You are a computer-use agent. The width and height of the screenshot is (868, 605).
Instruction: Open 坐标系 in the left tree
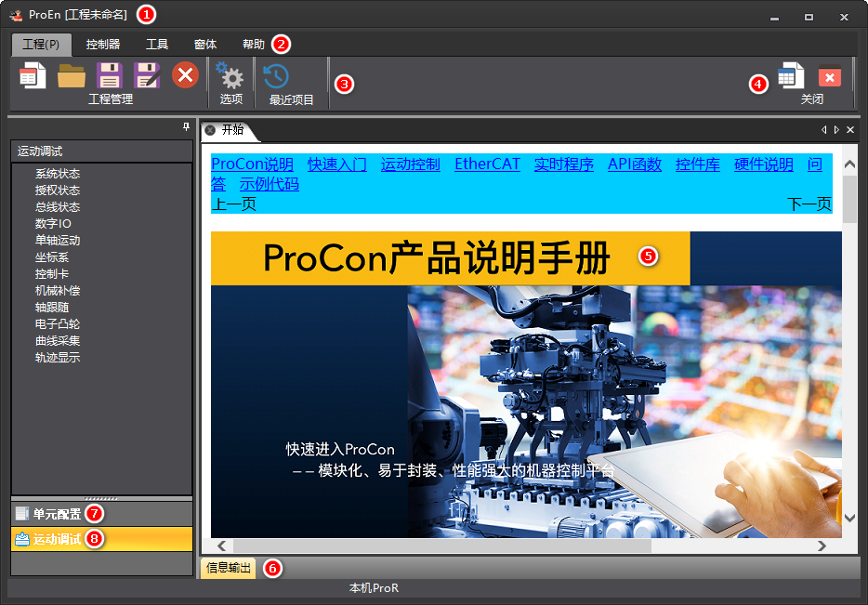[52, 257]
